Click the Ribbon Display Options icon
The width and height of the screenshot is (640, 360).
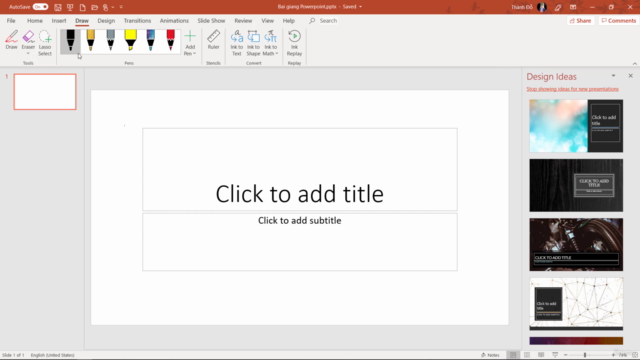coord(573,7)
